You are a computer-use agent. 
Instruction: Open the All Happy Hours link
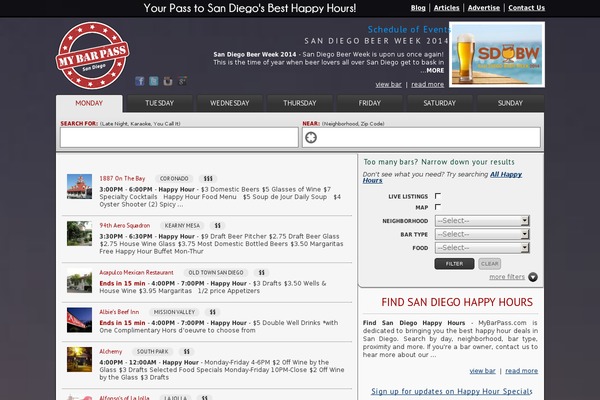tap(506, 175)
